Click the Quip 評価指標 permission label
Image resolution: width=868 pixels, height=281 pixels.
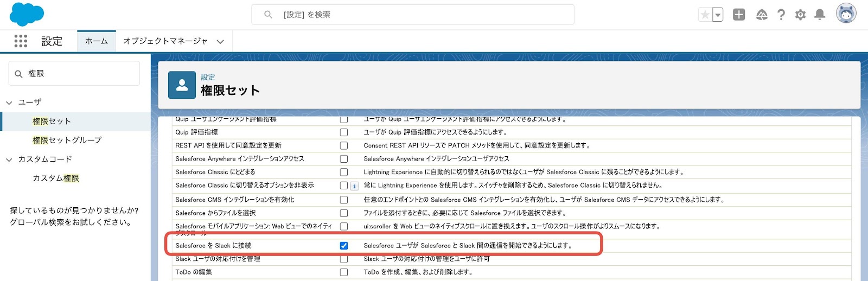coord(196,132)
